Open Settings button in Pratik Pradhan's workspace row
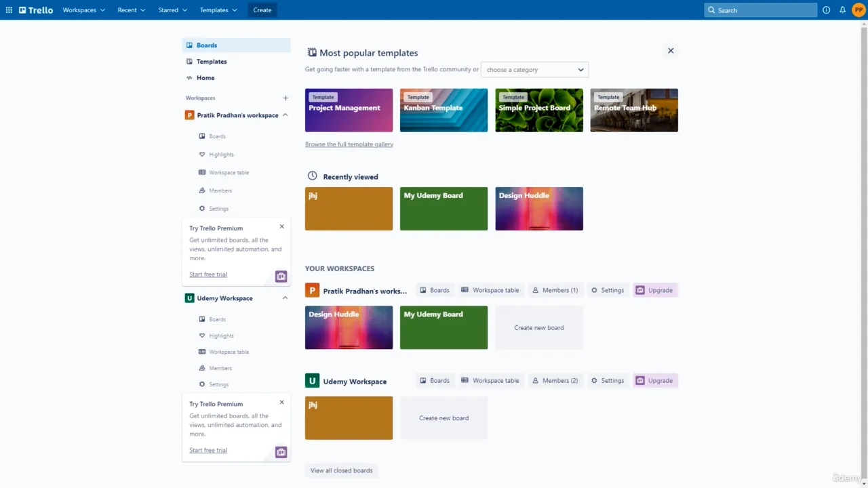This screenshot has height=488, width=868. (x=608, y=290)
